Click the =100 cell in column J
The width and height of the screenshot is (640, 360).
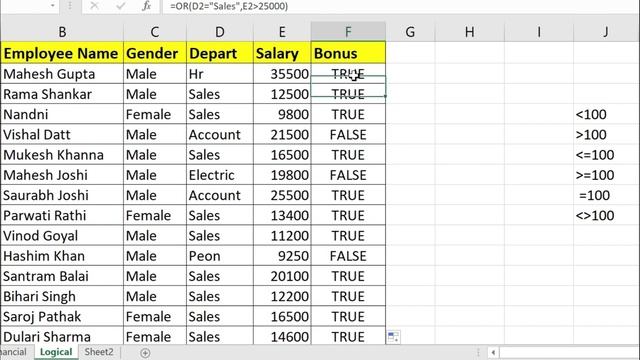tap(606, 195)
